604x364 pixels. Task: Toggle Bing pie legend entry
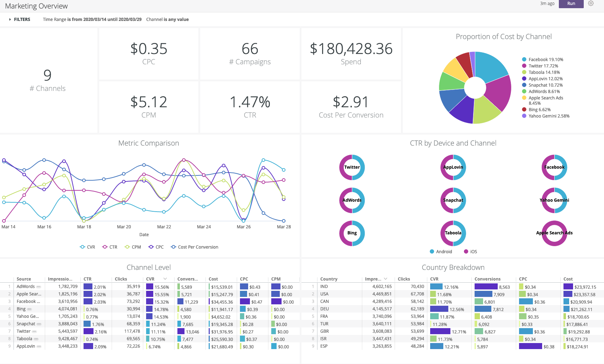click(x=536, y=110)
